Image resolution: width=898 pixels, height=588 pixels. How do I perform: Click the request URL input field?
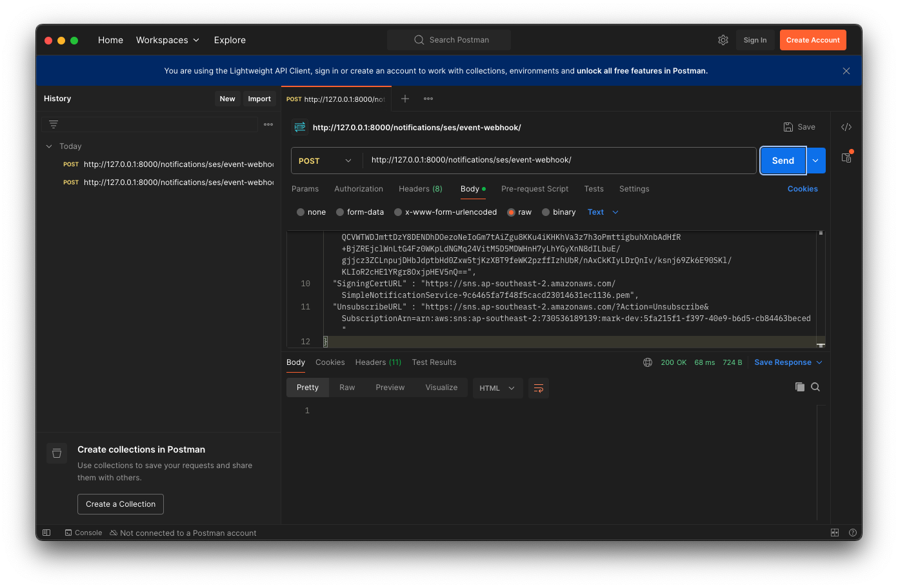(x=559, y=161)
